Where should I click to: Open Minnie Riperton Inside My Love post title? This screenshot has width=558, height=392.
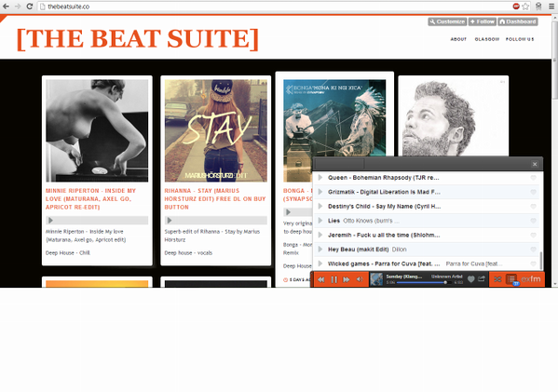coord(90,199)
